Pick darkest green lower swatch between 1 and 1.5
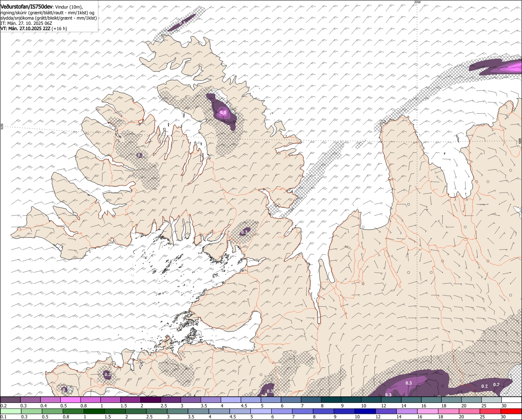Screen dimensions: 522x420 click(x=94, y=411)
